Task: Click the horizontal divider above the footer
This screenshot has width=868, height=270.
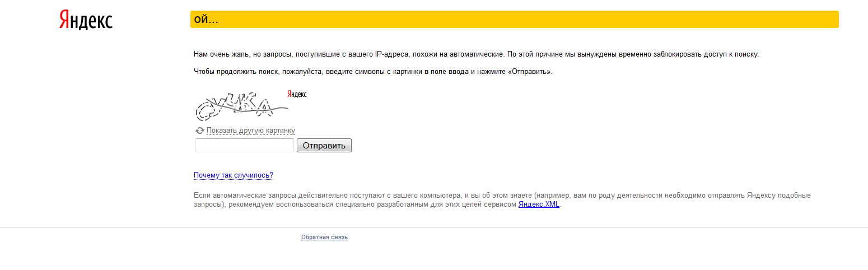Action: point(434,227)
